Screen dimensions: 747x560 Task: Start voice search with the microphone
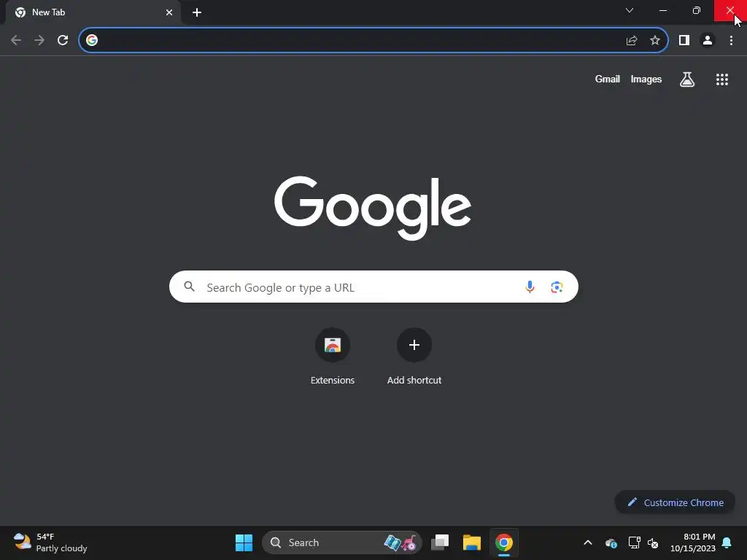530,287
